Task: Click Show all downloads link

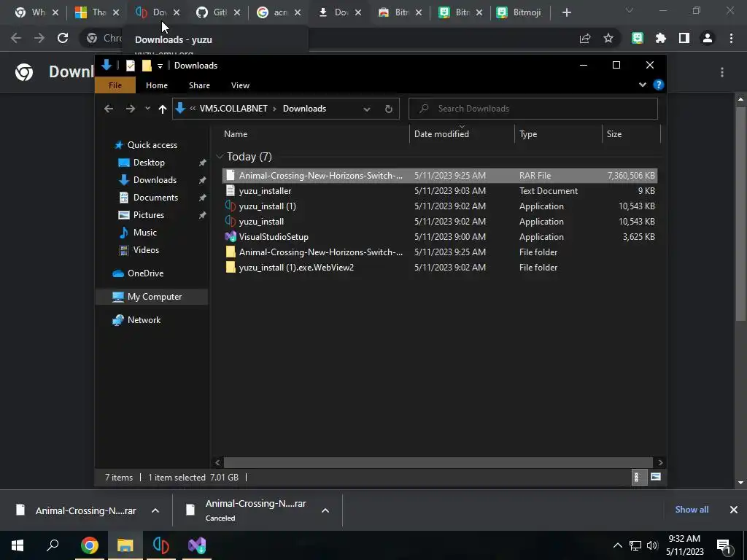Action: click(x=692, y=510)
